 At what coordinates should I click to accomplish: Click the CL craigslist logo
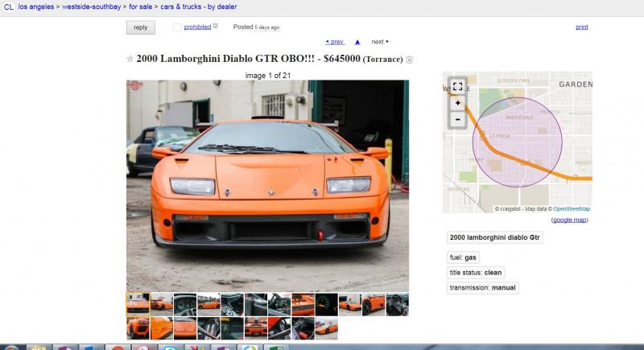[9, 7]
